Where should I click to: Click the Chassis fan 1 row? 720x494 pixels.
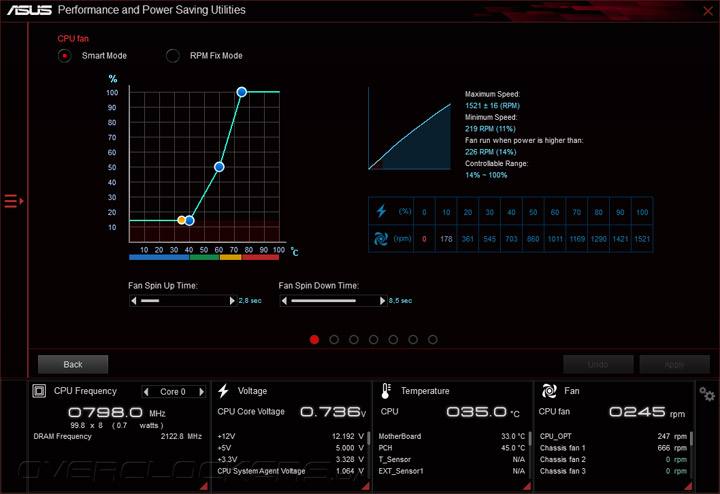coord(613,448)
